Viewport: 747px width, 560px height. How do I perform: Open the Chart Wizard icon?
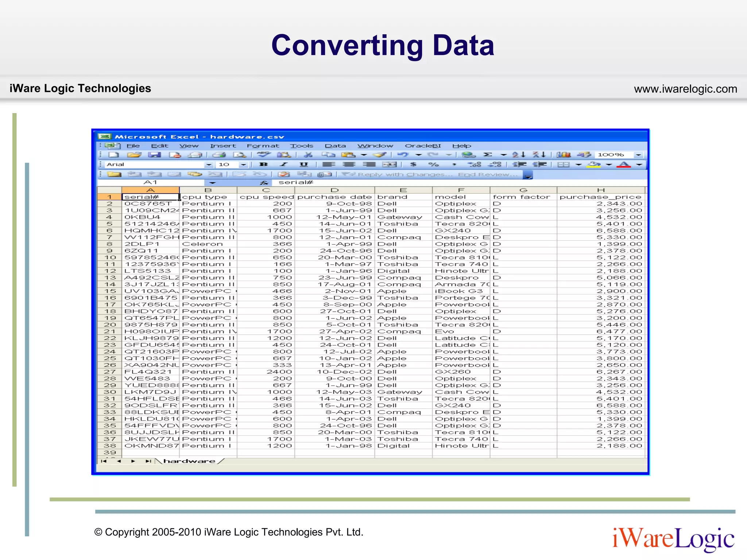click(564, 155)
